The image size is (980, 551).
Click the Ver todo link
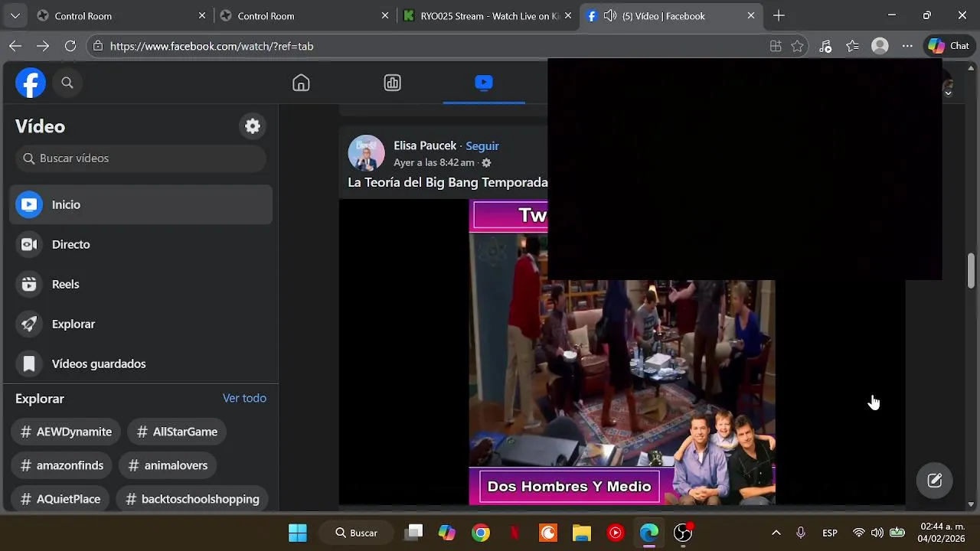[x=244, y=398]
